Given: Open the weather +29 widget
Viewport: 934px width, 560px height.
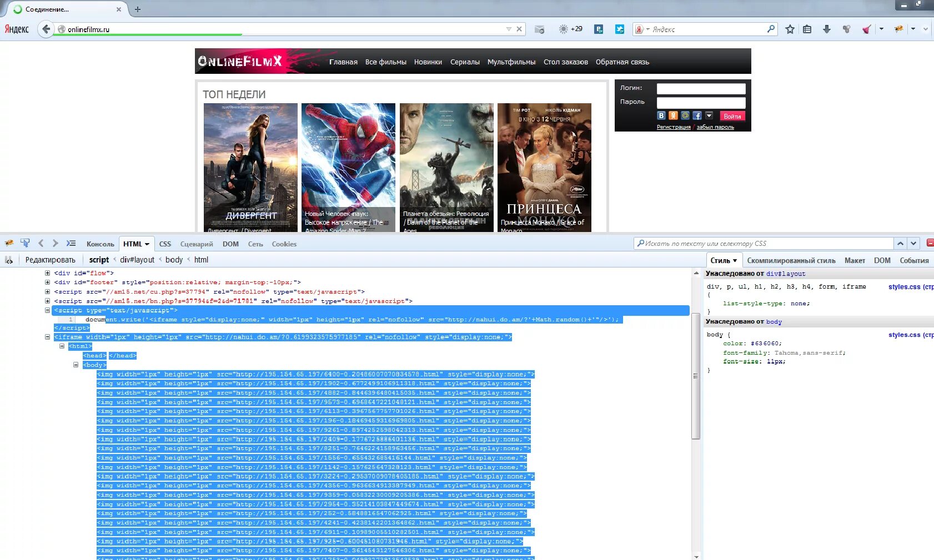Looking at the screenshot, I should [x=570, y=29].
